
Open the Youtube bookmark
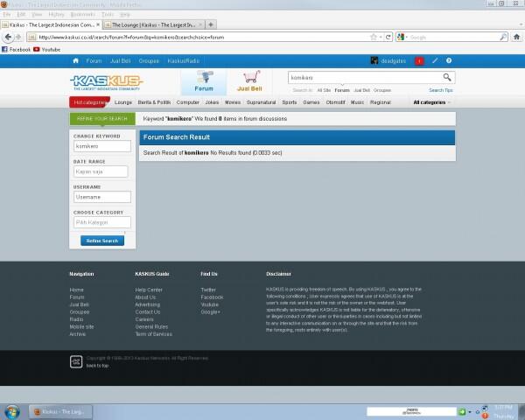click(47, 49)
